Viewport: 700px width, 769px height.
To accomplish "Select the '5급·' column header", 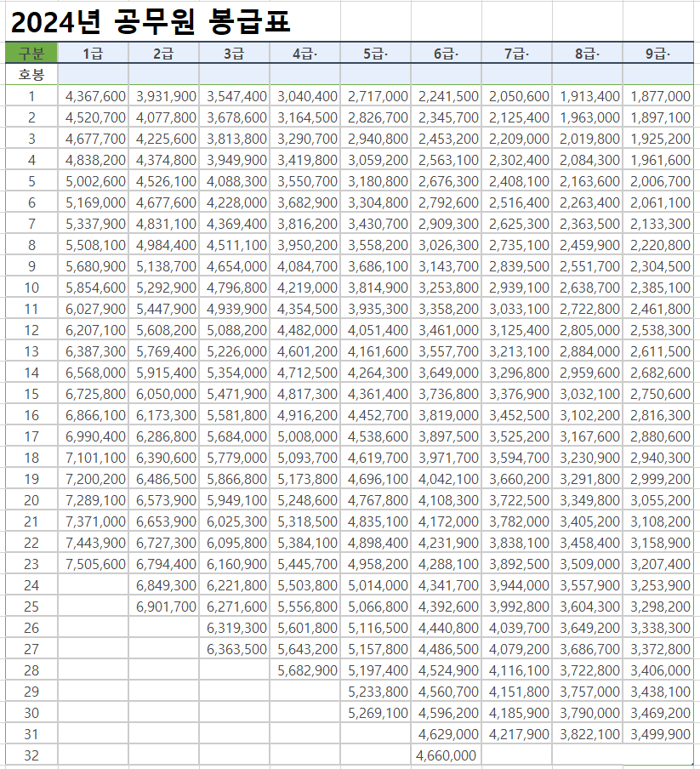I will click(375, 53).
